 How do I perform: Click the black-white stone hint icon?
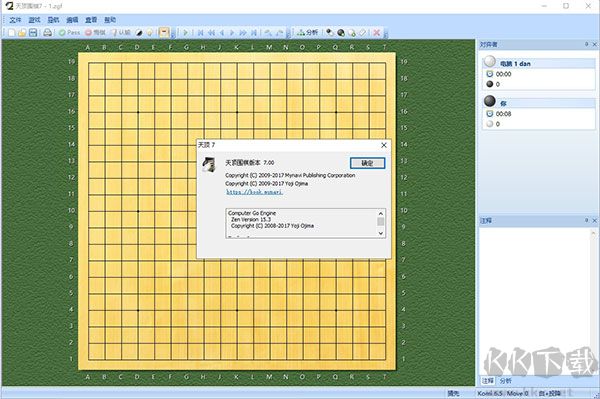[139, 33]
